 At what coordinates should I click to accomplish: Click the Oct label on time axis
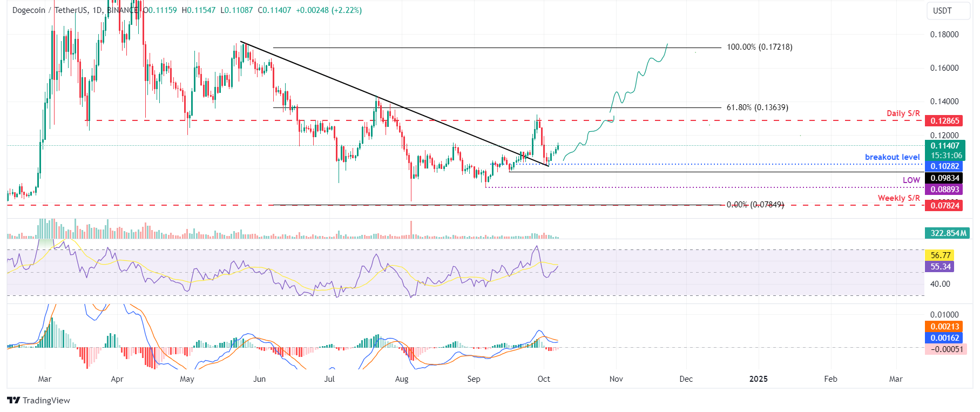544,379
